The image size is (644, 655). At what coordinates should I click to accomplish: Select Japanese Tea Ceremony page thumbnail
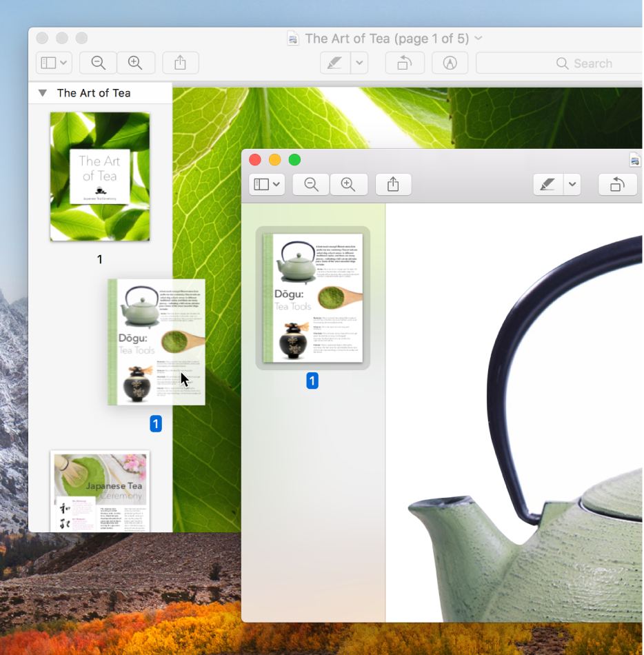point(100,491)
